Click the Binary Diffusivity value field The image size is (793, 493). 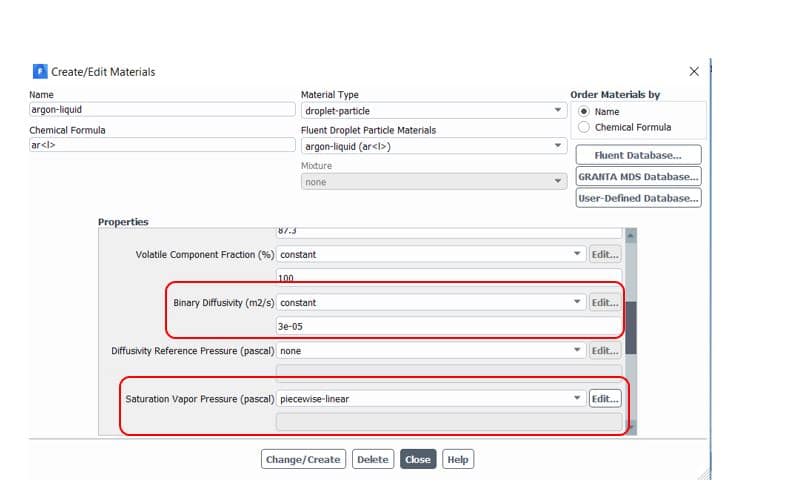pos(448,326)
